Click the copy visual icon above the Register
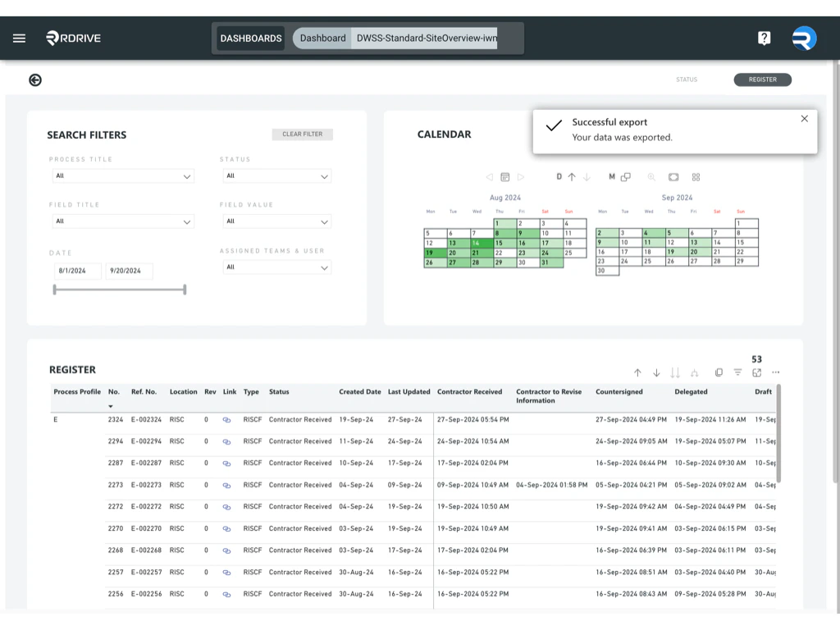Viewport: 840px width, 630px height. point(719,372)
